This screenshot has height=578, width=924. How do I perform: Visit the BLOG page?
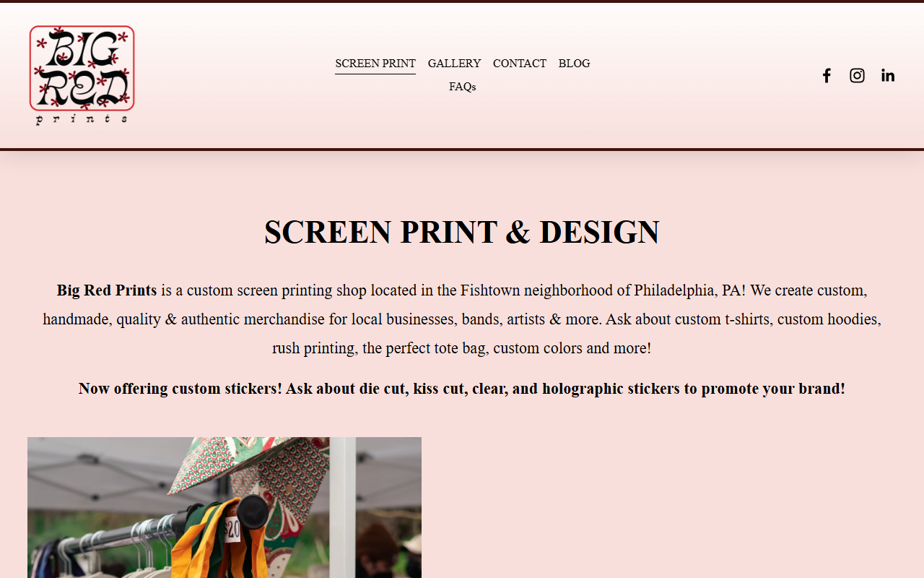click(574, 64)
